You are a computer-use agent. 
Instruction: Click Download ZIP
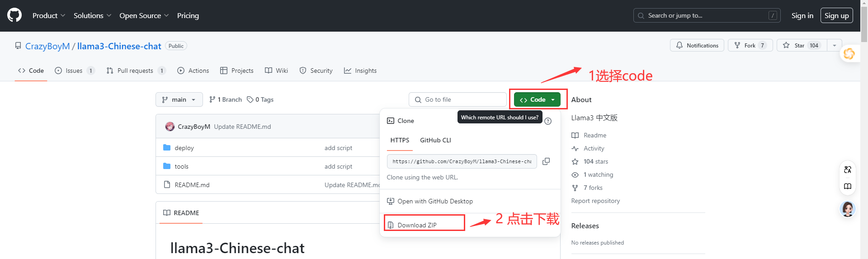[417, 225]
